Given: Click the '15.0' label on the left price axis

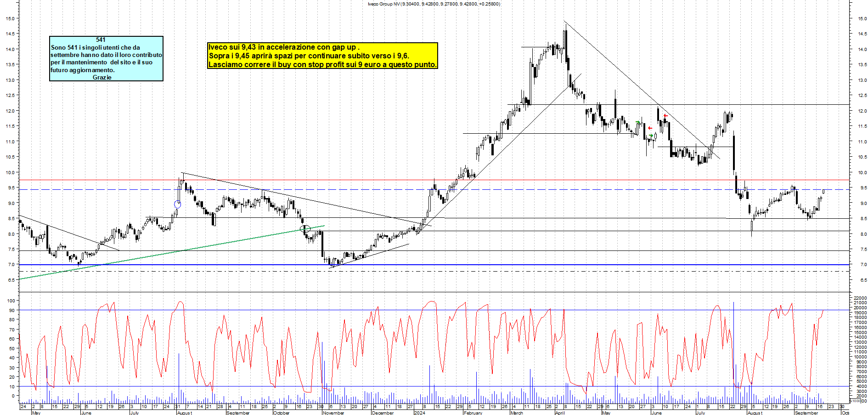Looking at the screenshot, I should pyautogui.click(x=10, y=18).
